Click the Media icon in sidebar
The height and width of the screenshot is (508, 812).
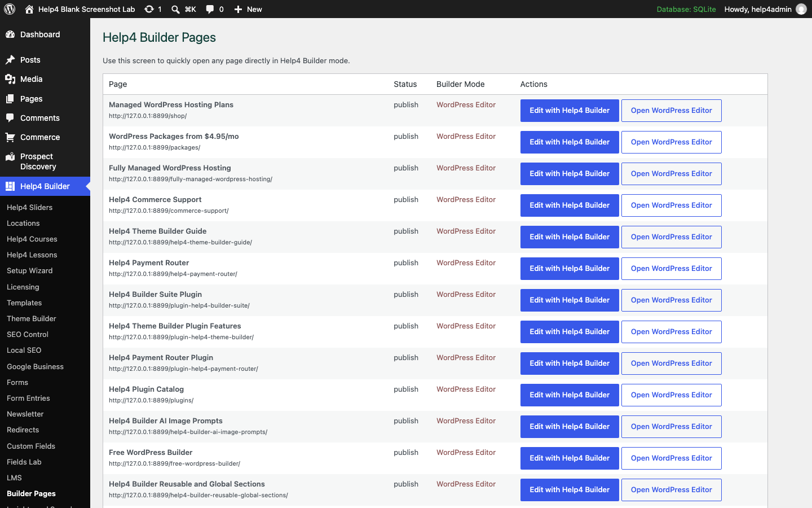point(10,79)
